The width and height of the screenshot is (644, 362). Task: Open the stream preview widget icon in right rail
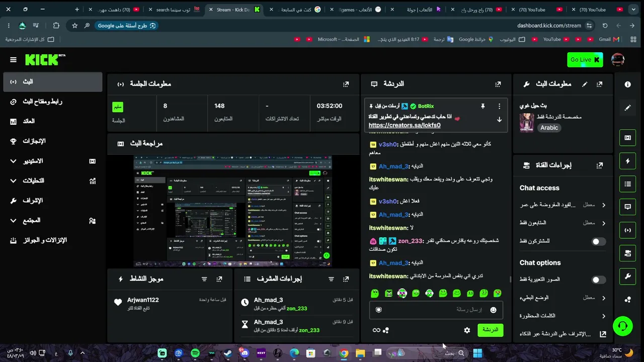(x=627, y=138)
